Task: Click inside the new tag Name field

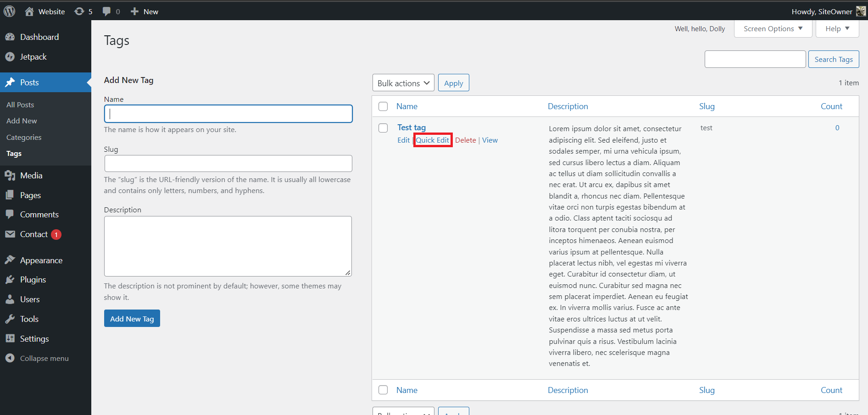Action: click(x=228, y=114)
